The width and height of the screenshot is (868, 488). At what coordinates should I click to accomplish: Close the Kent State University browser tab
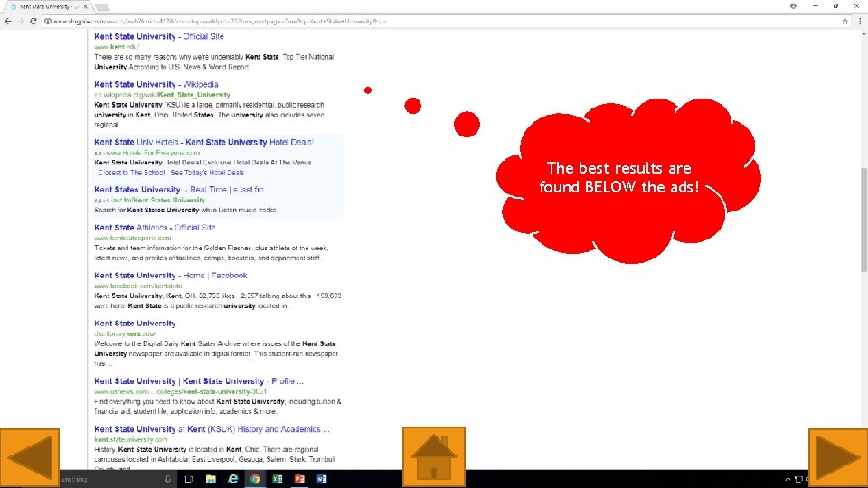(x=85, y=6)
